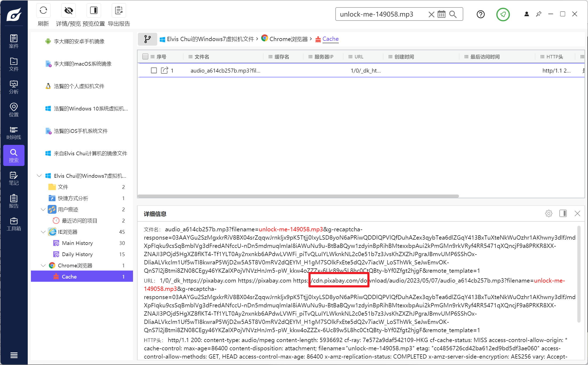Toggle the detail panel settings gear icon
The height and width of the screenshot is (365, 588).
549,213
